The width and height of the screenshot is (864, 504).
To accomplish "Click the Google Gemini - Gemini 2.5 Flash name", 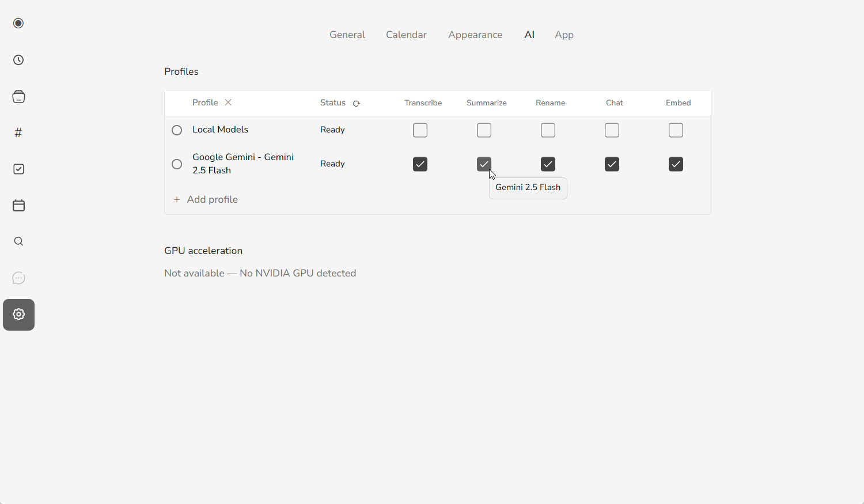I will coord(243,164).
